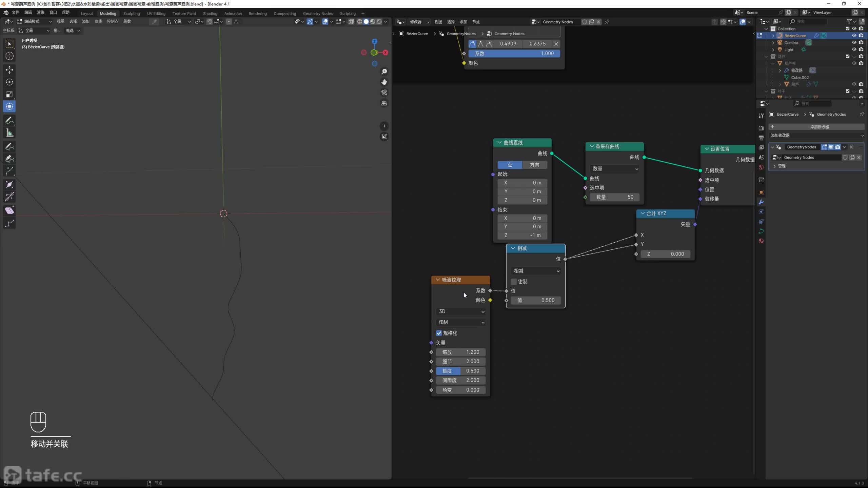
Task: Open the 3D dimension dropdown in noise node
Action: click(x=460, y=311)
